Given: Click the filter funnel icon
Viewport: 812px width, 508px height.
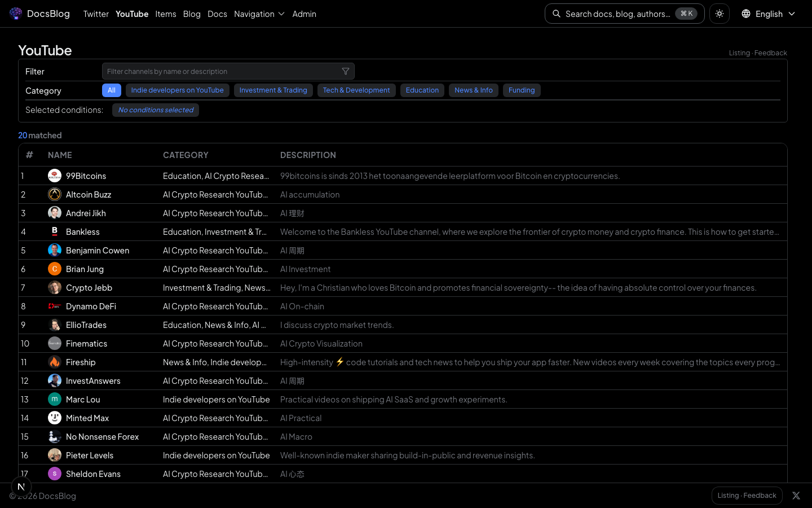Looking at the screenshot, I should pyautogui.click(x=346, y=71).
